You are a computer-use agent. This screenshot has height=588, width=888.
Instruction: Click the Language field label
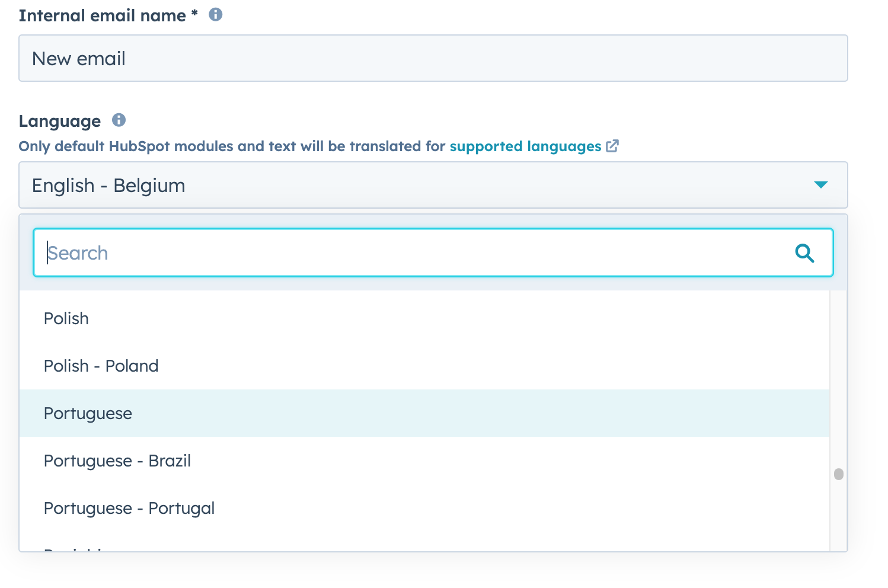[x=60, y=121]
